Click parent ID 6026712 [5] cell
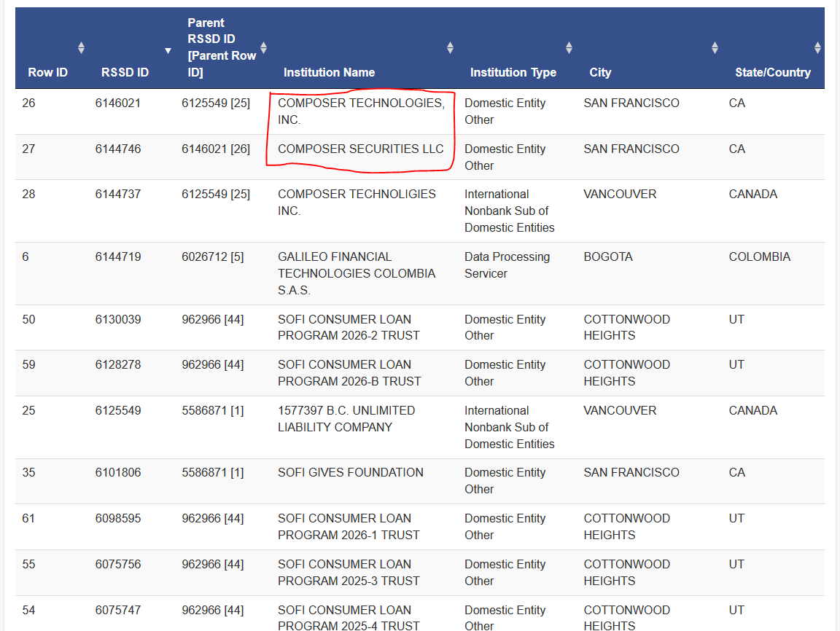The width and height of the screenshot is (840, 631). click(x=213, y=257)
